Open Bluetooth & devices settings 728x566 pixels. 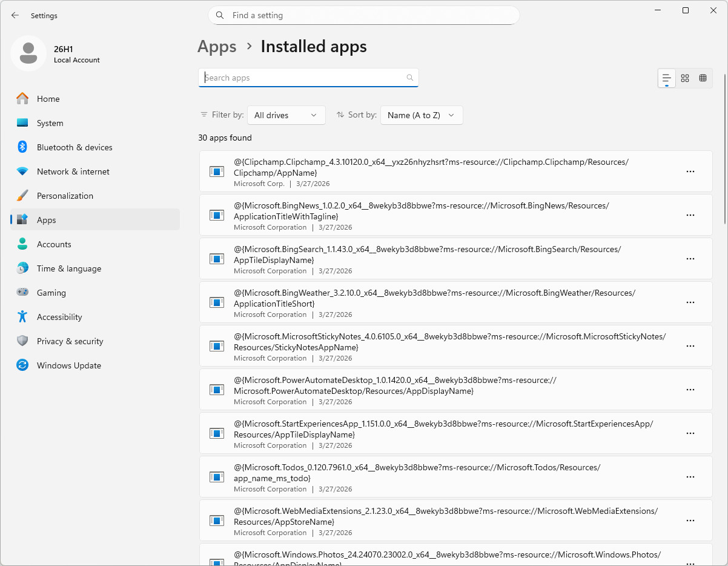[95, 147]
